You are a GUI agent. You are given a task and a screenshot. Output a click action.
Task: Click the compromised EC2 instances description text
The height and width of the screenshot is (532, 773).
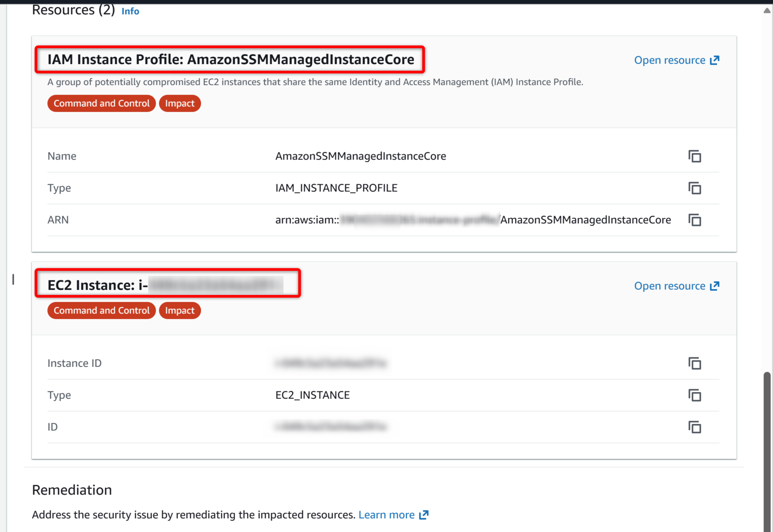[x=315, y=82]
